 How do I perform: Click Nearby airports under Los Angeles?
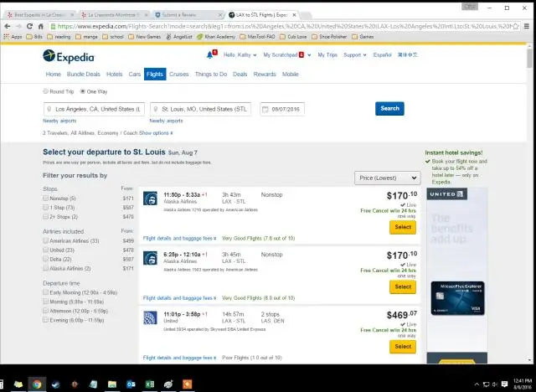point(59,121)
